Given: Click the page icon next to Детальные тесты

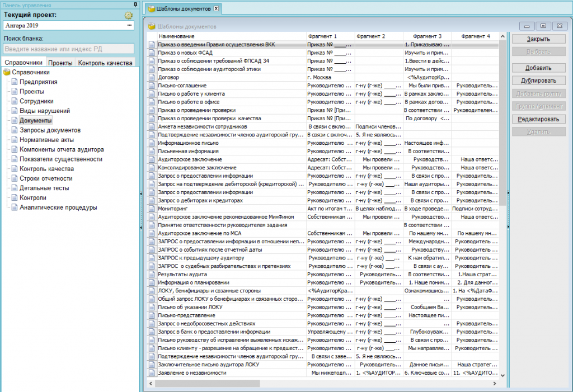Looking at the screenshot, I should pos(15,188).
